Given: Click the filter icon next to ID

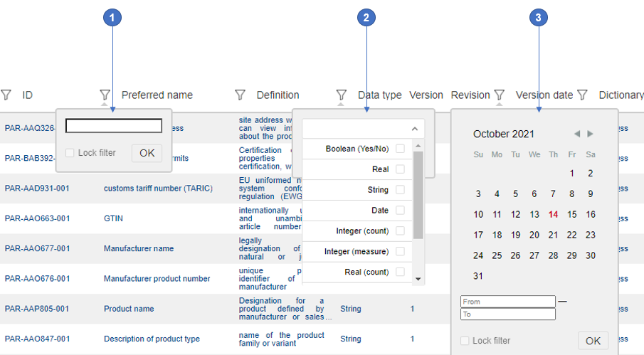Looking at the screenshot, I should (x=6, y=95).
